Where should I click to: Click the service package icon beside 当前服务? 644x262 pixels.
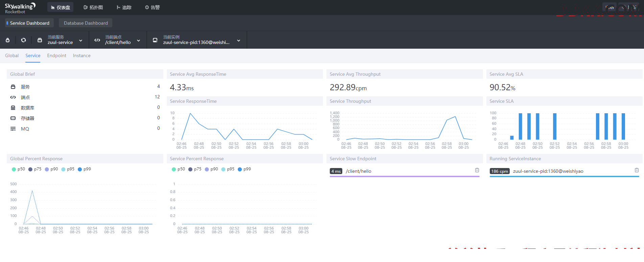[40, 40]
